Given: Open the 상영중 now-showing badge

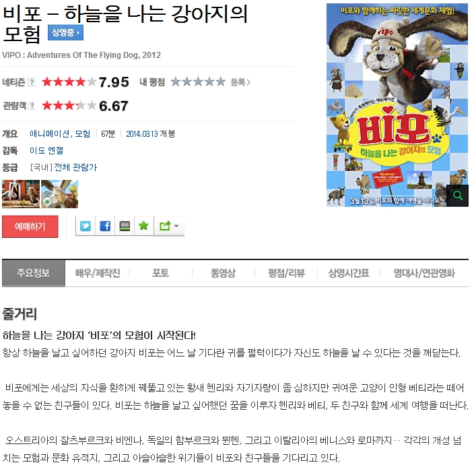Looking at the screenshot, I should [x=65, y=32].
